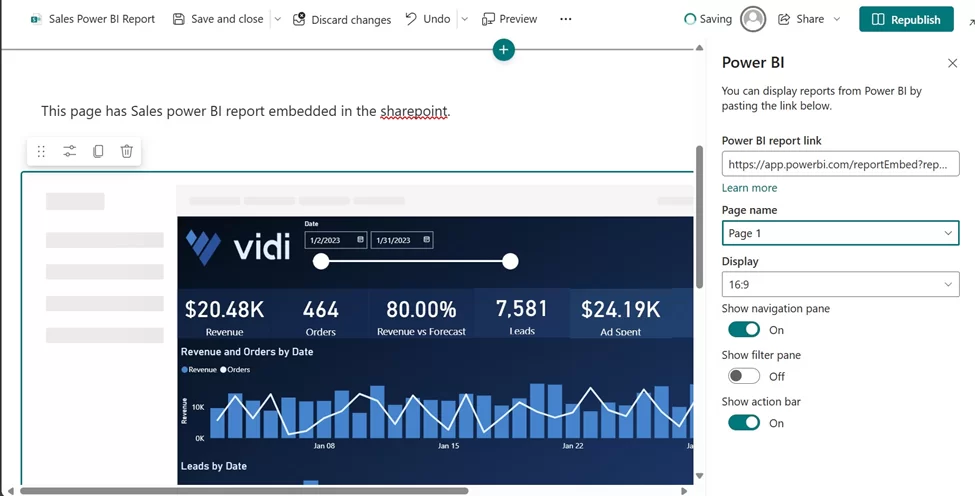Enable the Show filter pane toggle
The height and width of the screenshot is (496, 975).
(744, 376)
